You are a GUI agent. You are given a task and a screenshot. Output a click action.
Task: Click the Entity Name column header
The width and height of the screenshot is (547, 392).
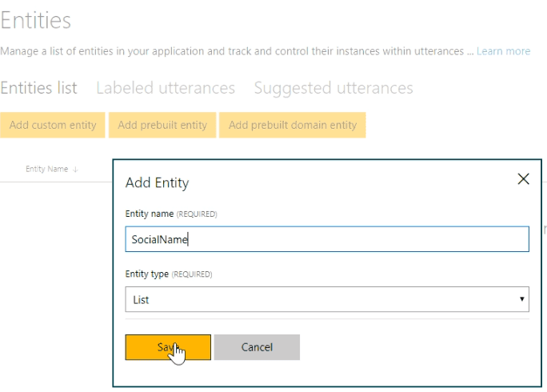coord(46,170)
